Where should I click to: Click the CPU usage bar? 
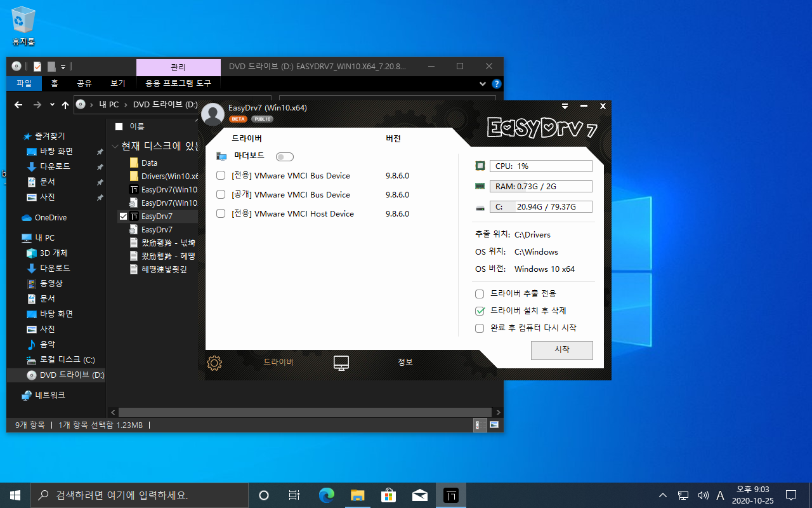[x=540, y=166]
